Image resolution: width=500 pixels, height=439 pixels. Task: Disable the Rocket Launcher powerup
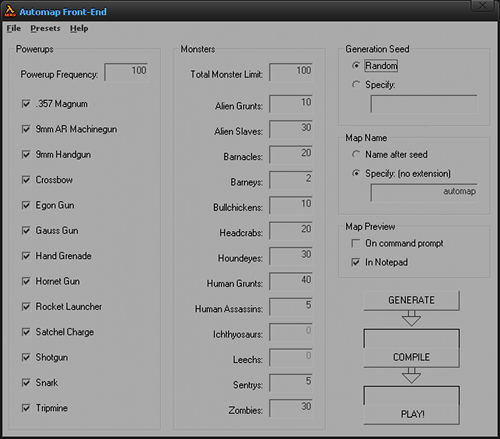coord(26,307)
